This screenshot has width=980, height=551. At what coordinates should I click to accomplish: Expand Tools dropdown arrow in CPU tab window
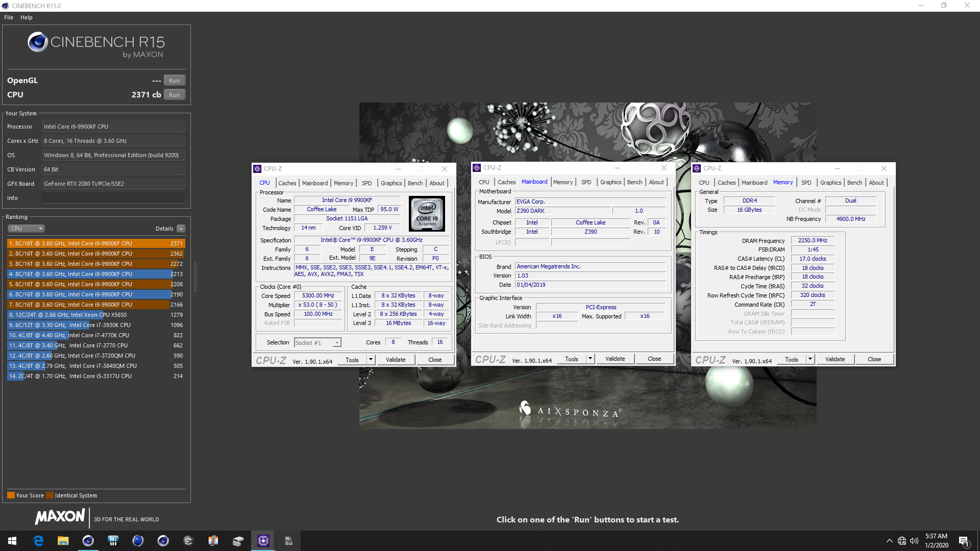coord(371,360)
